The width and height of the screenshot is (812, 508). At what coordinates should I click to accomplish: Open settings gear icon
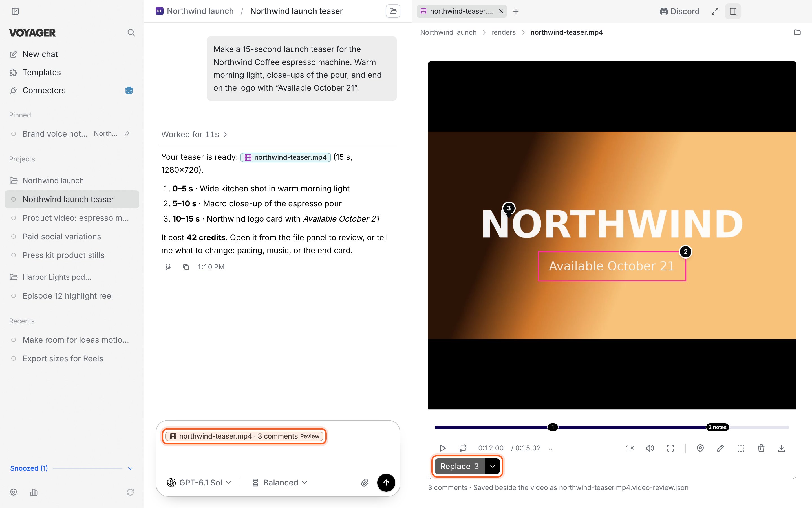click(x=14, y=492)
